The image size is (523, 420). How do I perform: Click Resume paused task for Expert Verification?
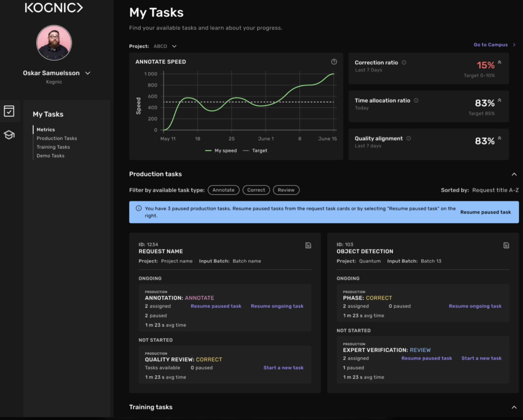point(427,358)
